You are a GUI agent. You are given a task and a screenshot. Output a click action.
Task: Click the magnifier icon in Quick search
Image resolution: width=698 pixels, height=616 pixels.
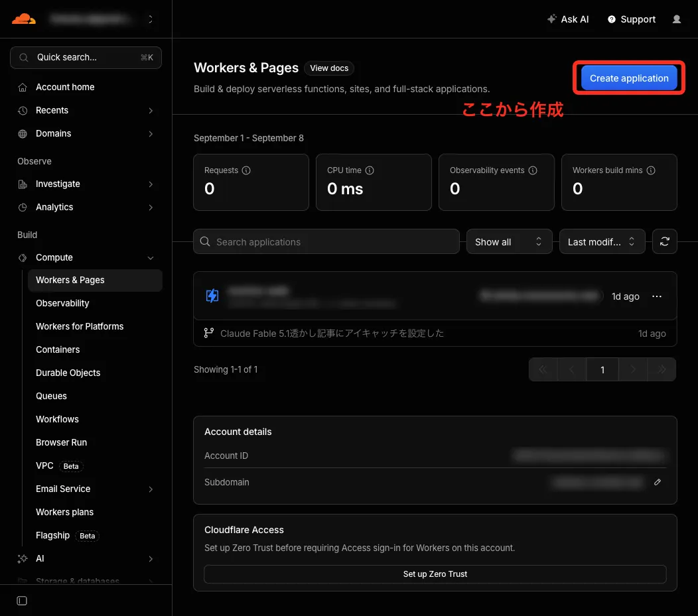click(24, 58)
